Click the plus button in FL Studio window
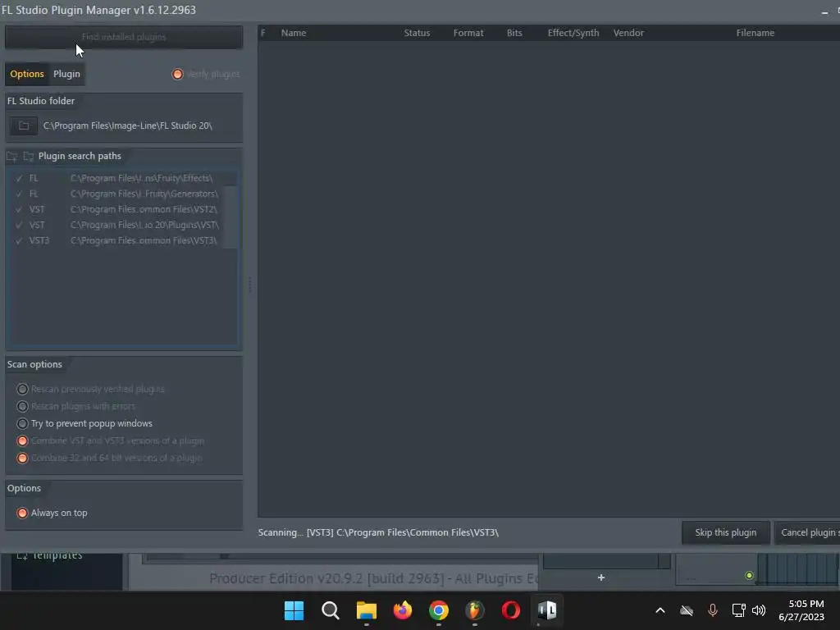Image resolution: width=840 pixels, height=630 pixels. 601,577
